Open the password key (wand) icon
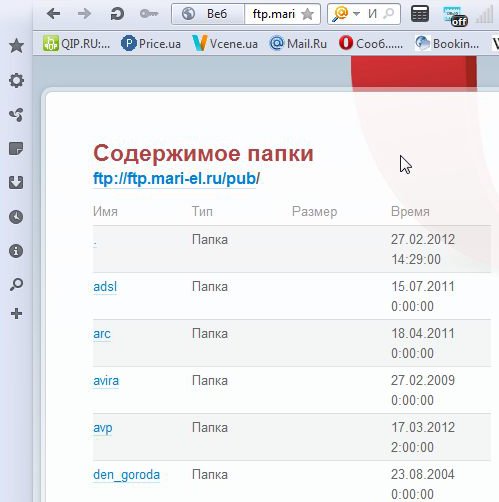Screen dimensions: 499x502 click(149, 14)
